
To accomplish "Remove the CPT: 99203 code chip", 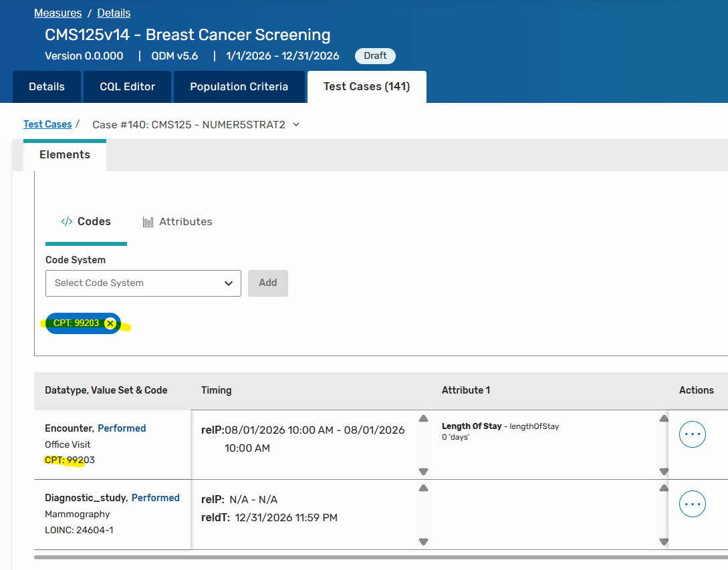I will 110,323.
